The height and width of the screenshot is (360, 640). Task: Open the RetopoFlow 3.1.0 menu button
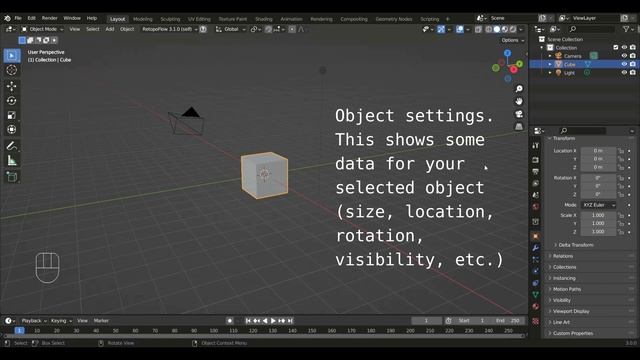pos(170,29)
